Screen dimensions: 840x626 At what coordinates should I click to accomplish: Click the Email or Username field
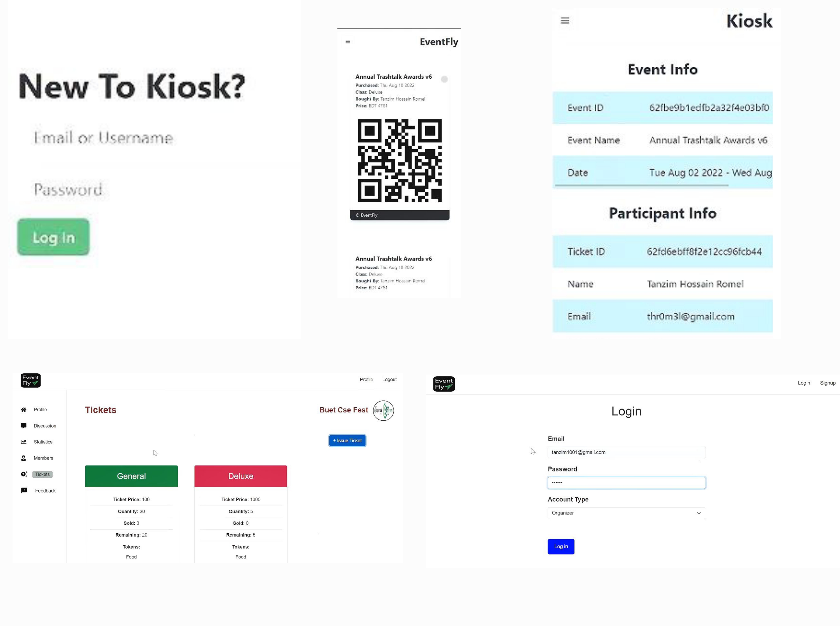tap(159, 138)
